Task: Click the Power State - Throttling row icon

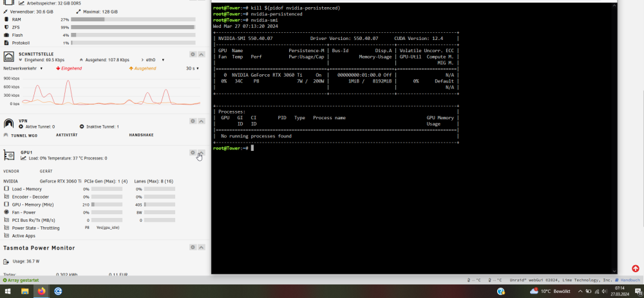Action: coord(6,228)
